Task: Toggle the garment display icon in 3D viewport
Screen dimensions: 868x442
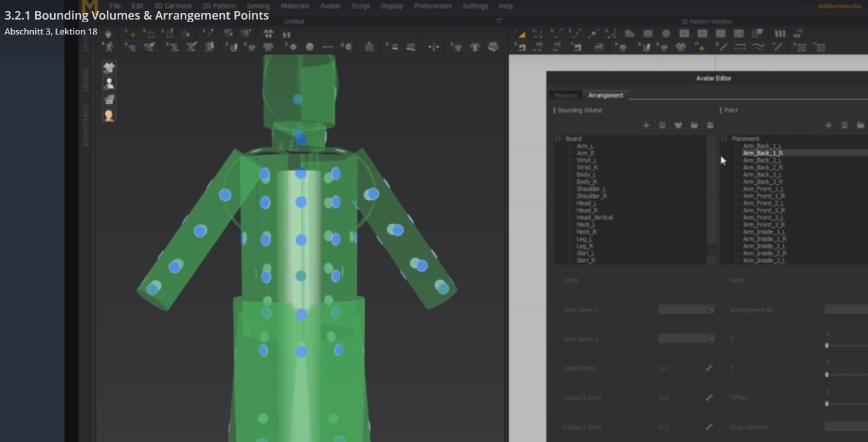Action: tap(109, 68)
